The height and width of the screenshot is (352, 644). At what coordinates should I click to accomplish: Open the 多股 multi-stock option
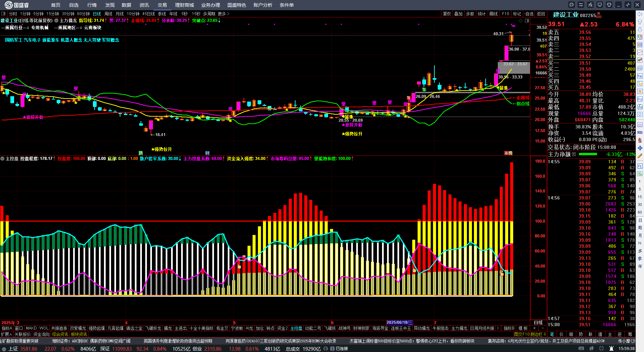coord(470,14)
